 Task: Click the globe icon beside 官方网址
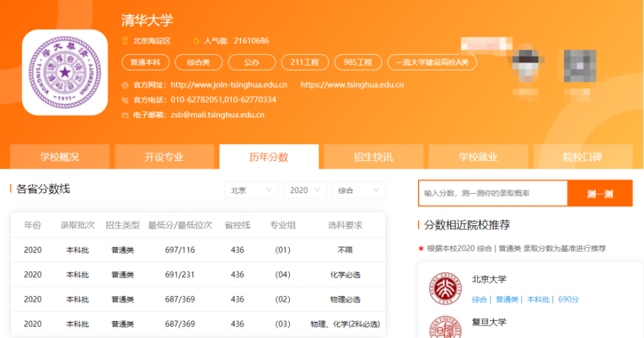tap(126, 85)
